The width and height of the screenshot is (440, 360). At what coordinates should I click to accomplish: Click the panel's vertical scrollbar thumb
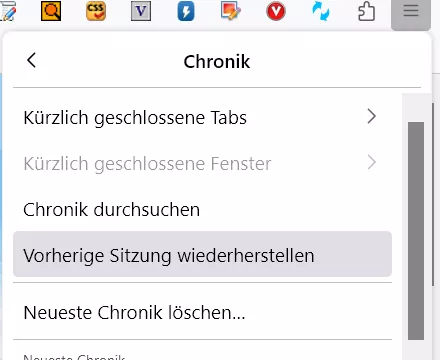point(416,231)
